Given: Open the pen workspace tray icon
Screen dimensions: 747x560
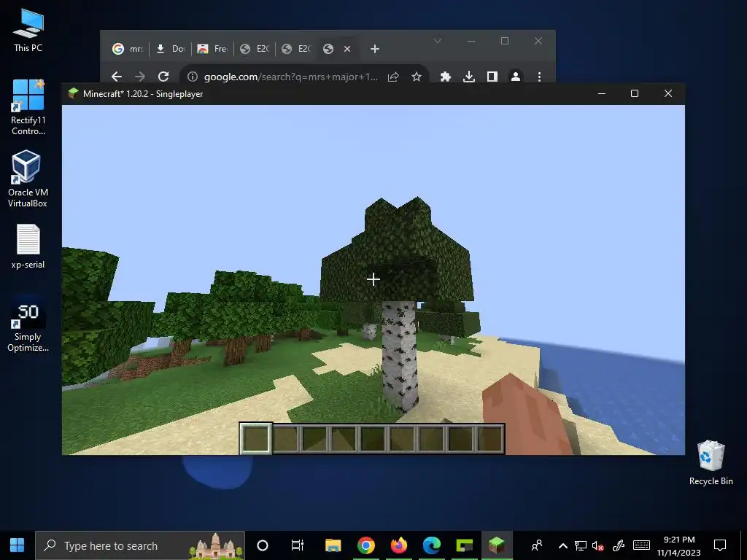Looking at the screenshot, I should pos(619,545).
